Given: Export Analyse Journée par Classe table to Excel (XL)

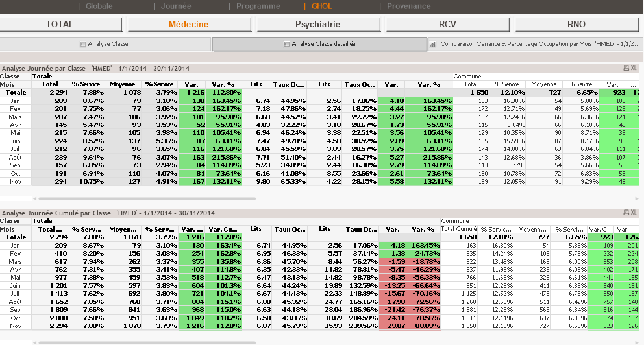Looking at the screenshot, I should pyautogui.click(x=634, y=68).
